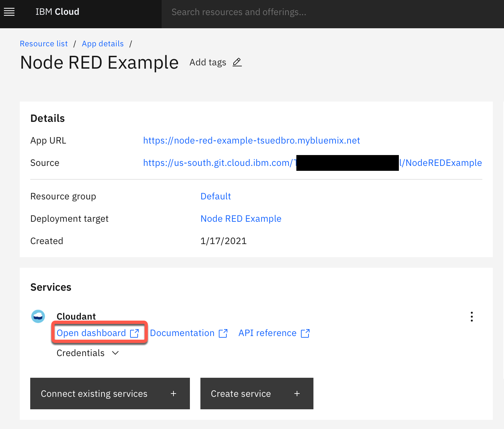Open the Cloudant three-dot overflow menu

(472, 317)
